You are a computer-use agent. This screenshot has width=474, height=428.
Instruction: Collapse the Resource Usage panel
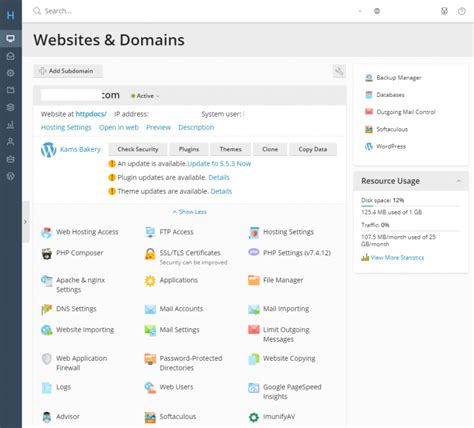[459, 181]
